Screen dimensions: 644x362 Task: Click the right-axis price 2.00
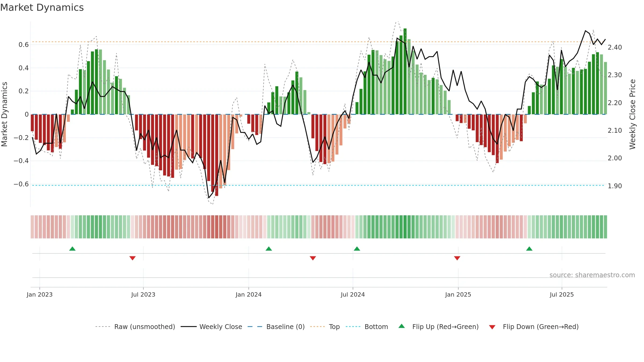click(615, 158)
